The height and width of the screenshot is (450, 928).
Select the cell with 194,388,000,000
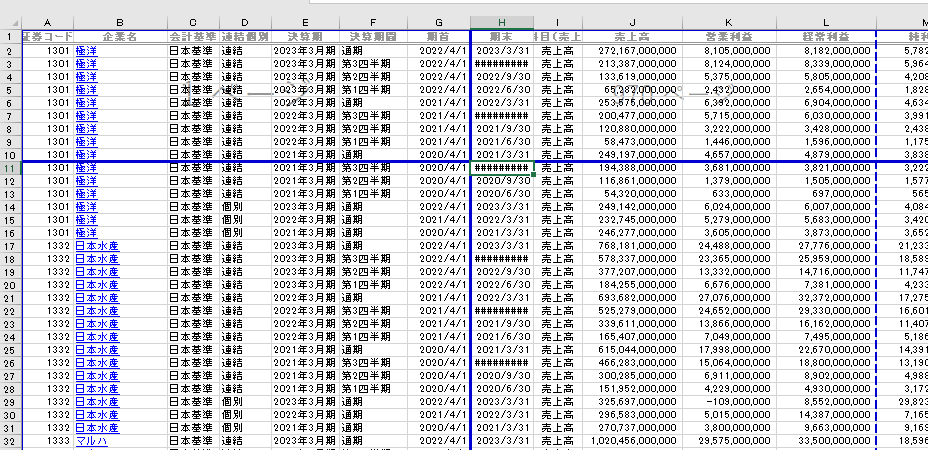click(632, 168)
